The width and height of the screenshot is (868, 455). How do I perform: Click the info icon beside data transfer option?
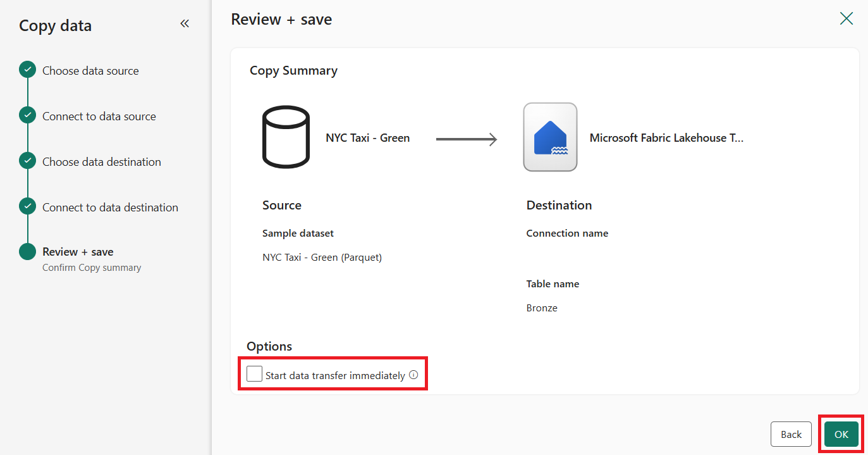coord(413,375)
